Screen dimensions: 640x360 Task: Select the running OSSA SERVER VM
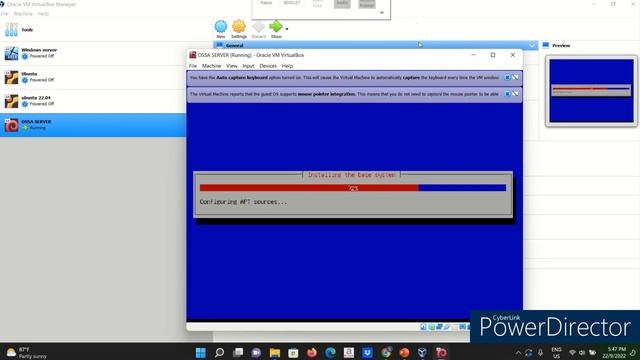[x=93, y=125]
